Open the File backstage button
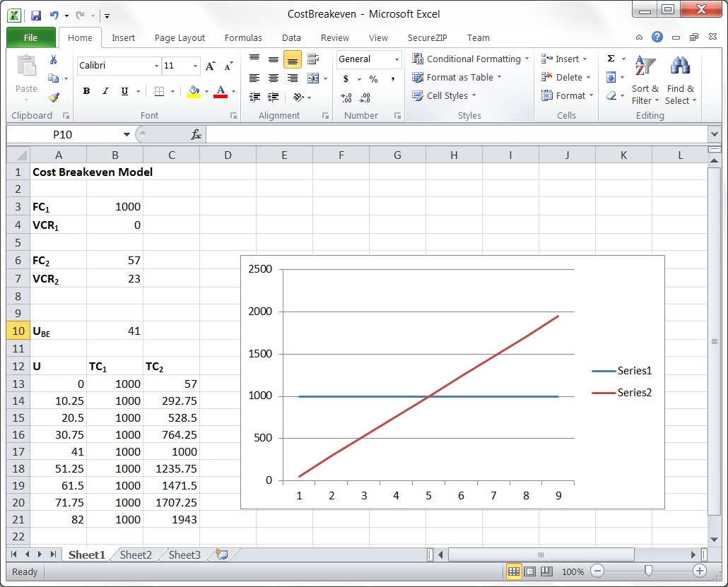Screen dimensions: 728x587 click(31, 38)
